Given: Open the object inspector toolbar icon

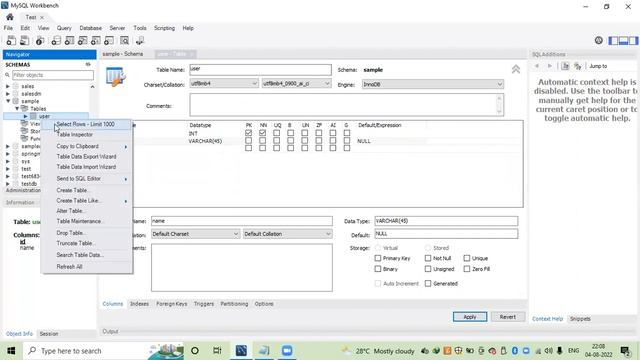Looking at the screenshot, I should [40, 40].
